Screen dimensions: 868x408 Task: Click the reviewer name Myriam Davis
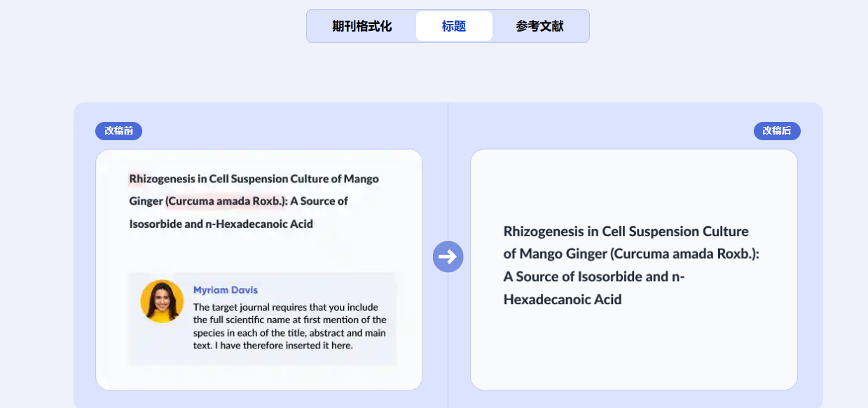226,290
